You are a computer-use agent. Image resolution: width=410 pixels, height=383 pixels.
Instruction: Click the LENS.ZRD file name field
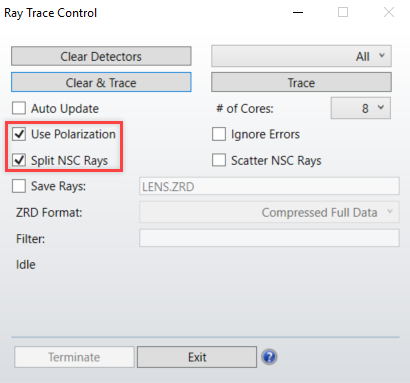[x=269, y=186]
